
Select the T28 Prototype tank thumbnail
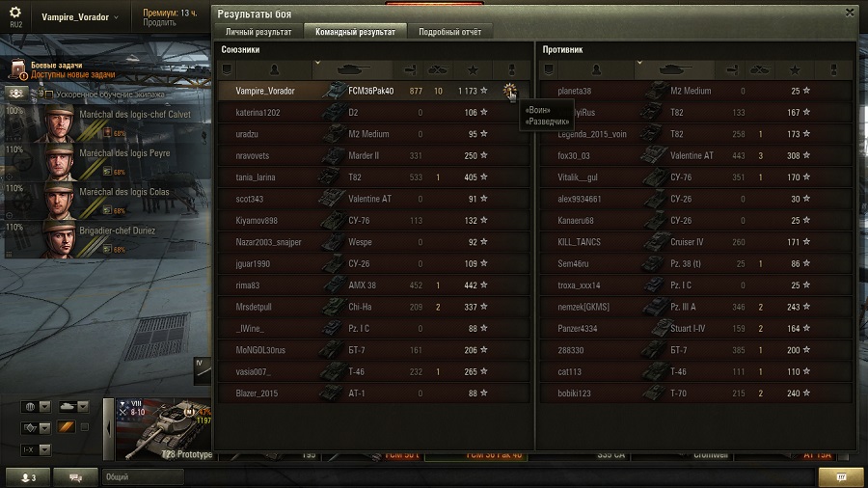point(164,429)
